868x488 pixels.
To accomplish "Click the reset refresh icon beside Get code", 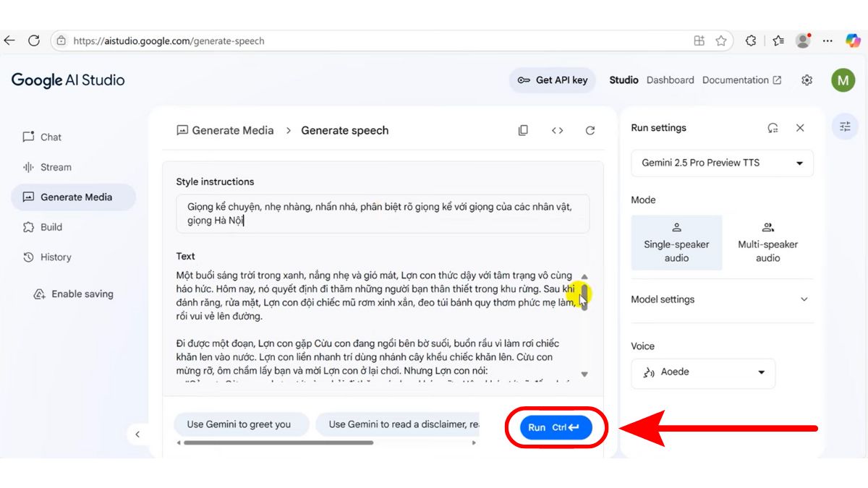I will (590, 131).
